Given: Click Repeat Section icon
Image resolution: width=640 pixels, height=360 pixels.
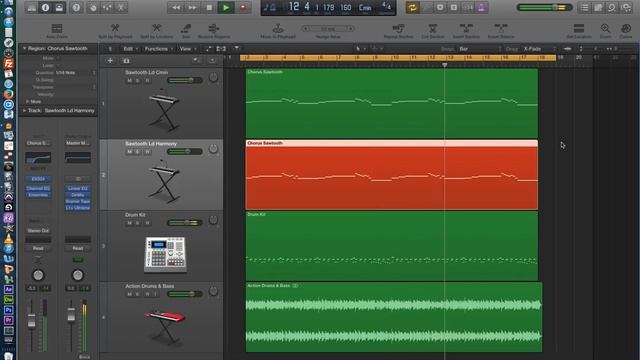Looking at the screenshot, I should click(x=398, y=31).
